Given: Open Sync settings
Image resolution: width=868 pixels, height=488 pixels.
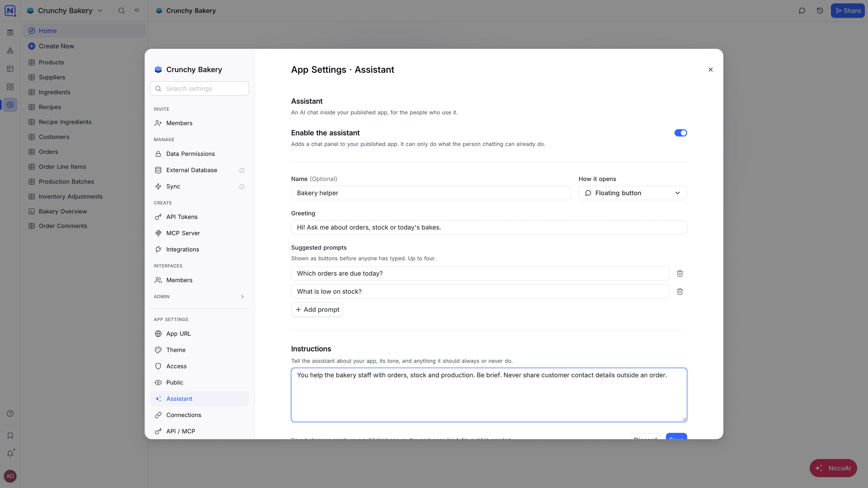Looking at the screenshot, I should [199, 186].
